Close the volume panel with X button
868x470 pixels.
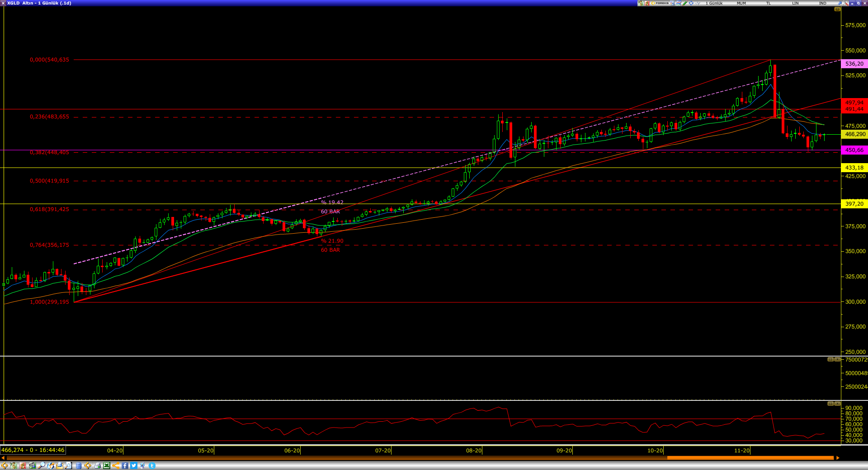pos(837,359)
